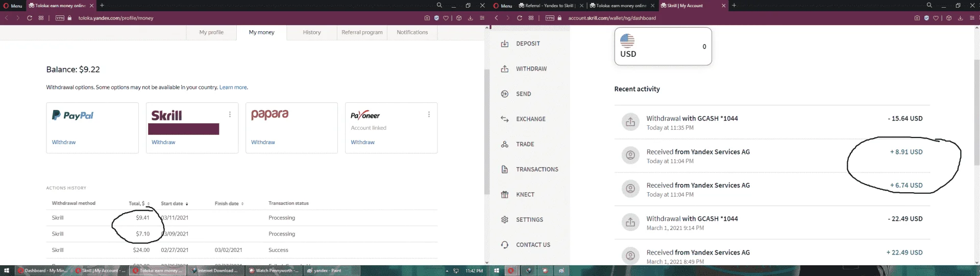
Task: Open downloads icon in Skrill window
Action: pyautogui.click(x=960, y=18)
